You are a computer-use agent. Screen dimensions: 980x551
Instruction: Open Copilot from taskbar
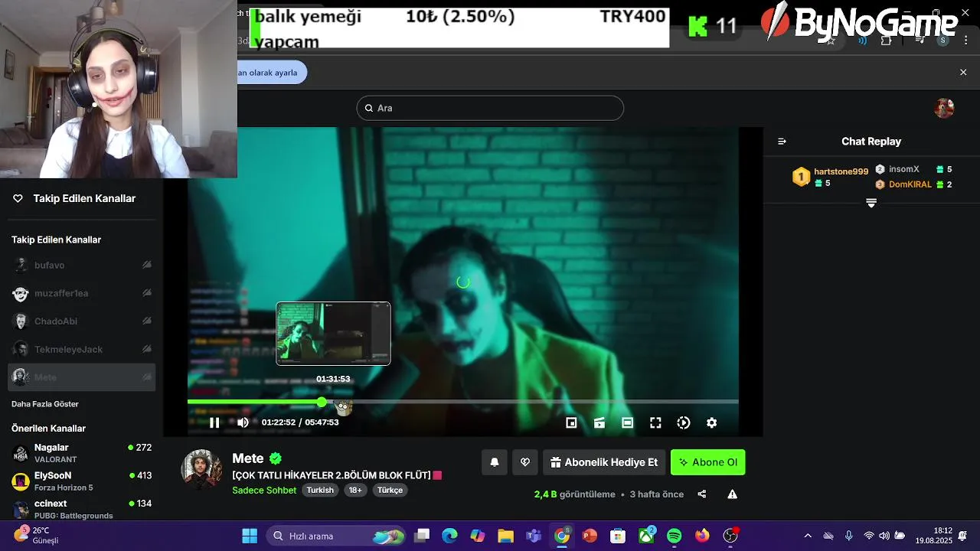pos(478,536)
